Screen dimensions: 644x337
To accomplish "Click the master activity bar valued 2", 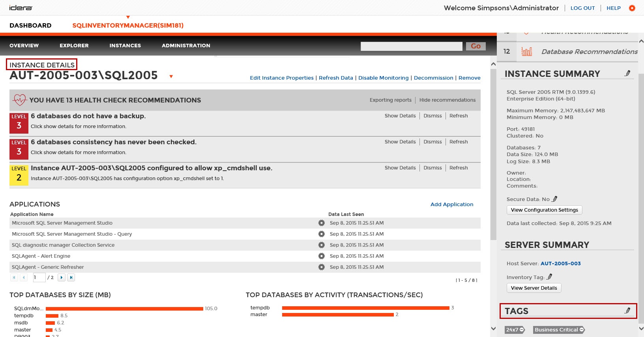I will click(x=338, y=315).
